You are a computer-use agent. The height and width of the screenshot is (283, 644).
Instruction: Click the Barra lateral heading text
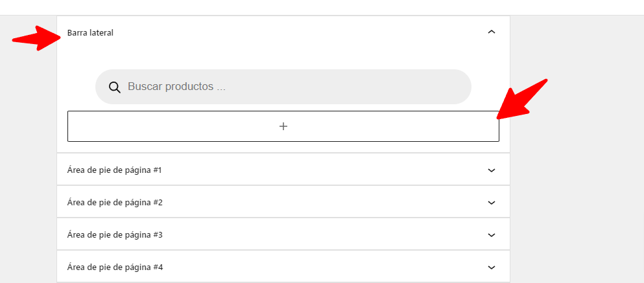point(90,33)
